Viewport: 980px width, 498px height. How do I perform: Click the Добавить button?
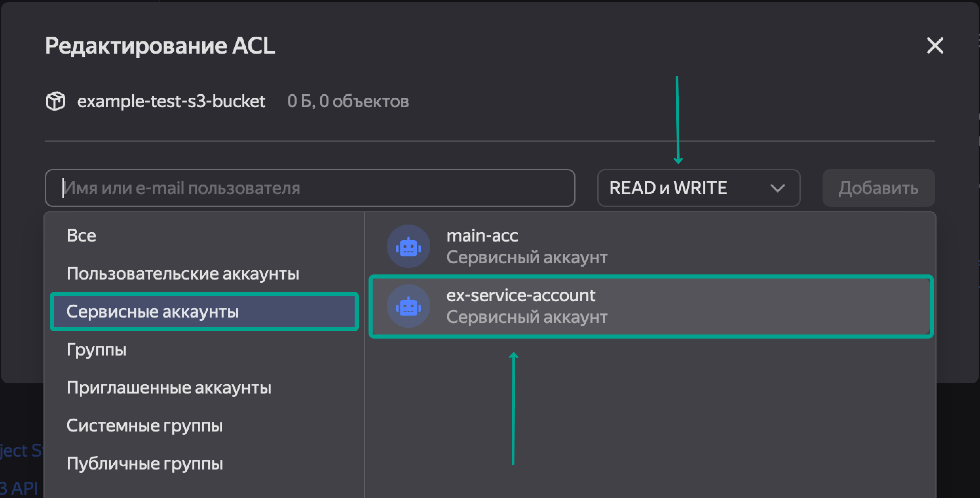(x=878, y=188)
